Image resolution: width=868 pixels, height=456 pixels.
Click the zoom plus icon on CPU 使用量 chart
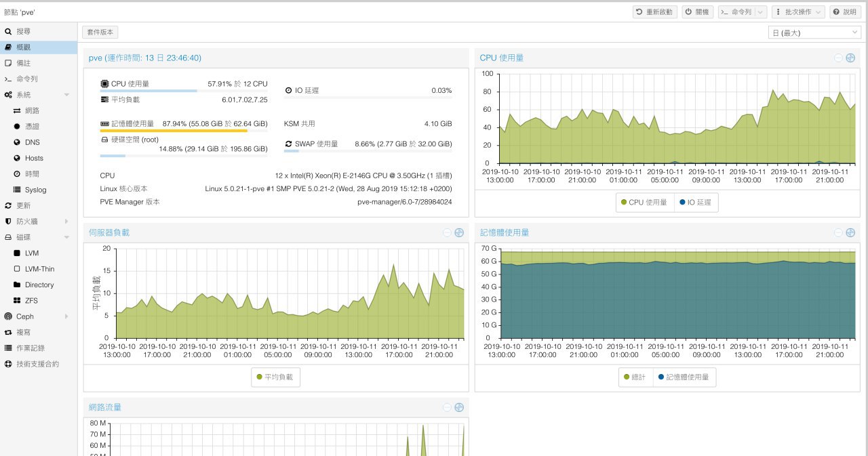(x=850, y=58)
